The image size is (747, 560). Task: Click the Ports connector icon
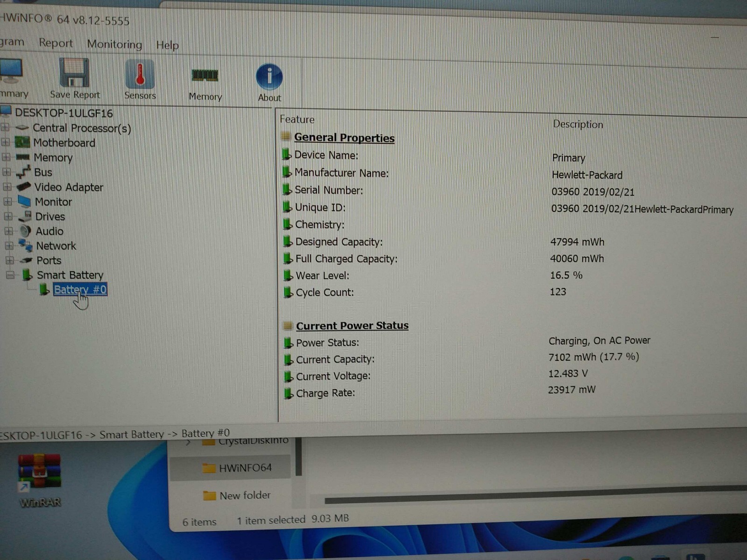pyautogui.click(x=27, y=260)
